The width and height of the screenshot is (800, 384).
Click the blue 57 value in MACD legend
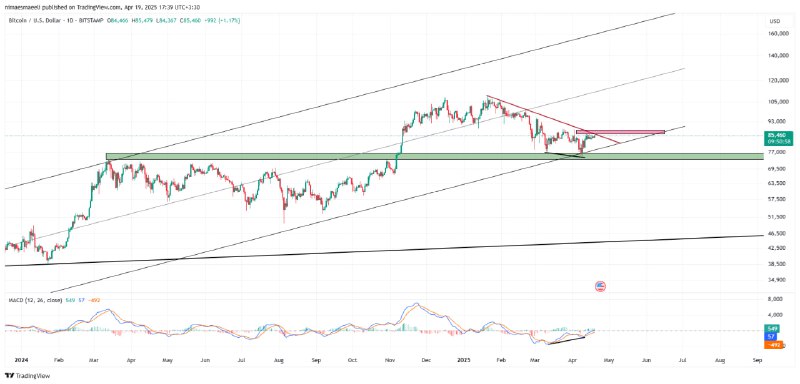pyautogui.click(x=81, y=300)
